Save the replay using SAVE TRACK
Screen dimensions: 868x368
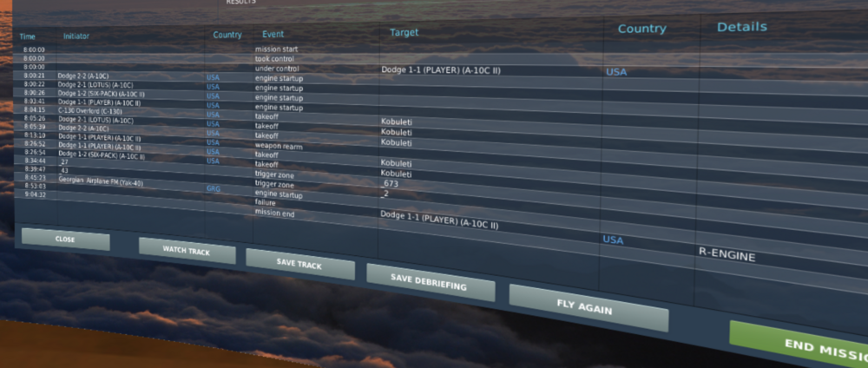(x=299, y=264)
